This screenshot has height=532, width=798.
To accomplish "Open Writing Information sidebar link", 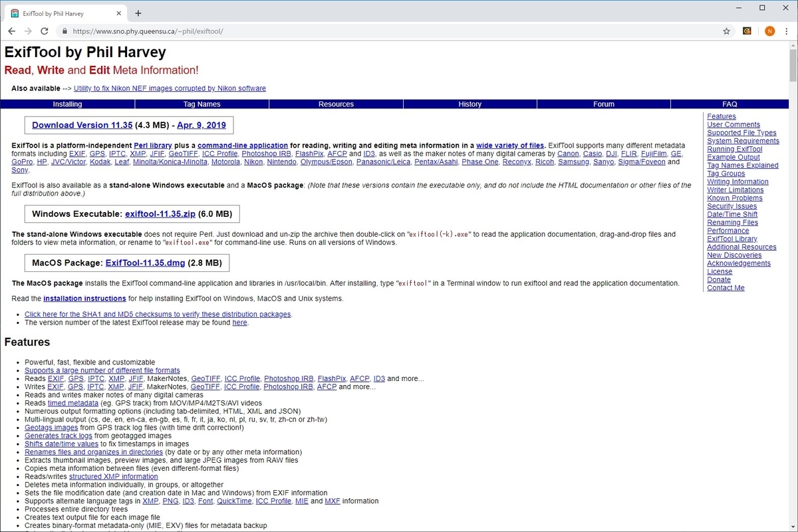I will pos(737,182).
